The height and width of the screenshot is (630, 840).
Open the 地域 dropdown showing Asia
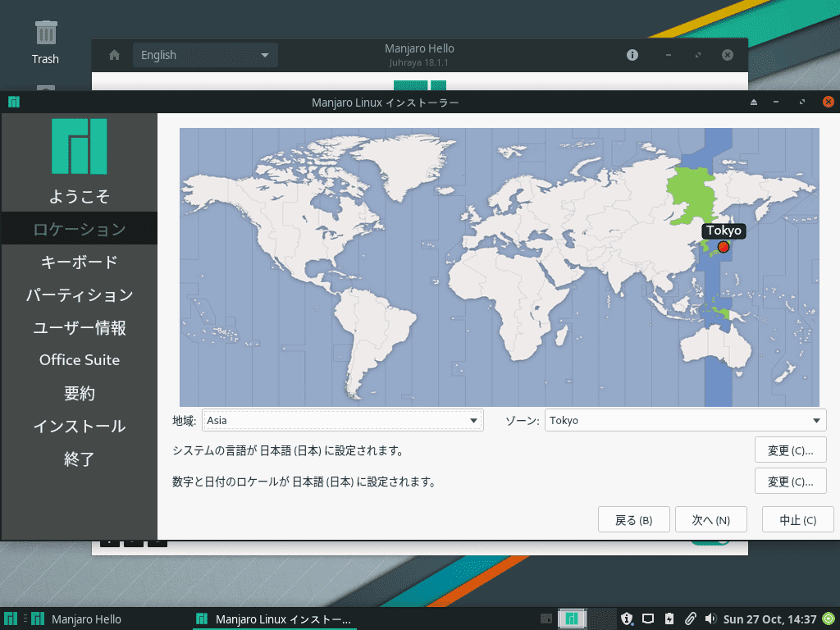342,421
